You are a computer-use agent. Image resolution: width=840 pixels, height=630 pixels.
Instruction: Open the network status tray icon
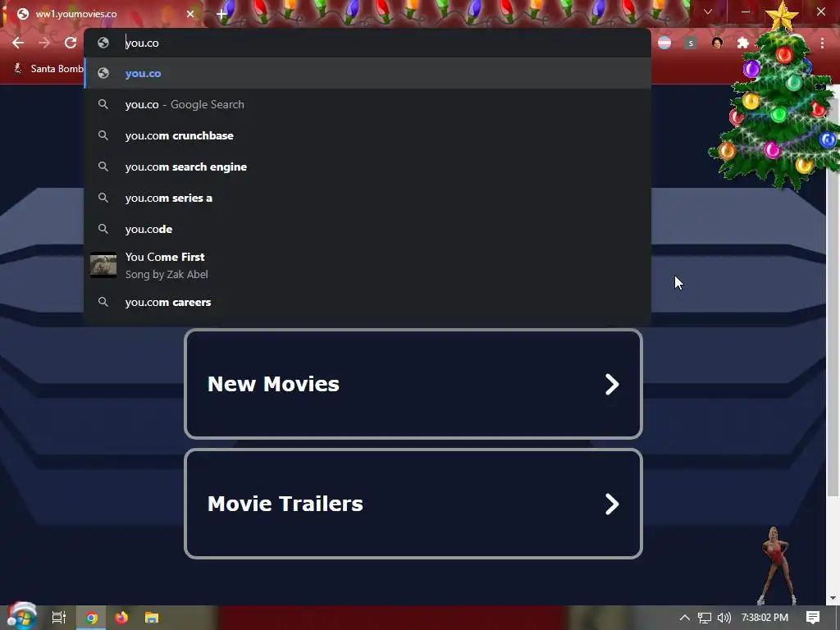tap(705, 618)
